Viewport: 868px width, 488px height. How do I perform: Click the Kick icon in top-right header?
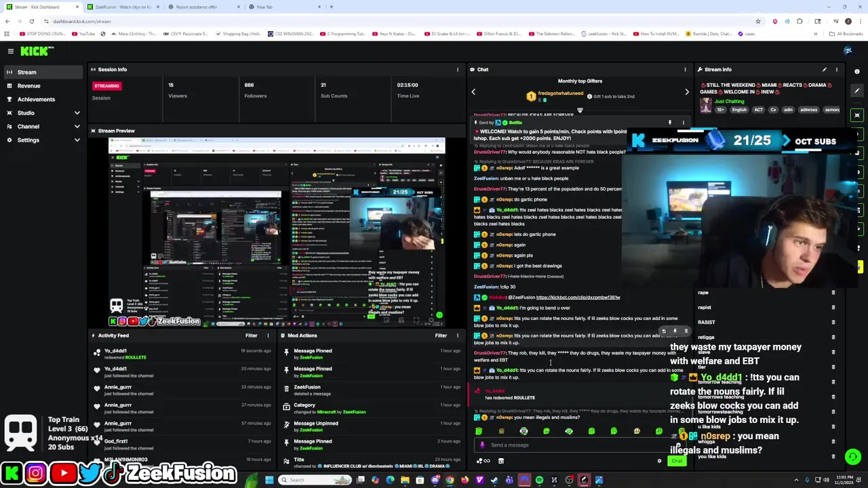(848, 51)
